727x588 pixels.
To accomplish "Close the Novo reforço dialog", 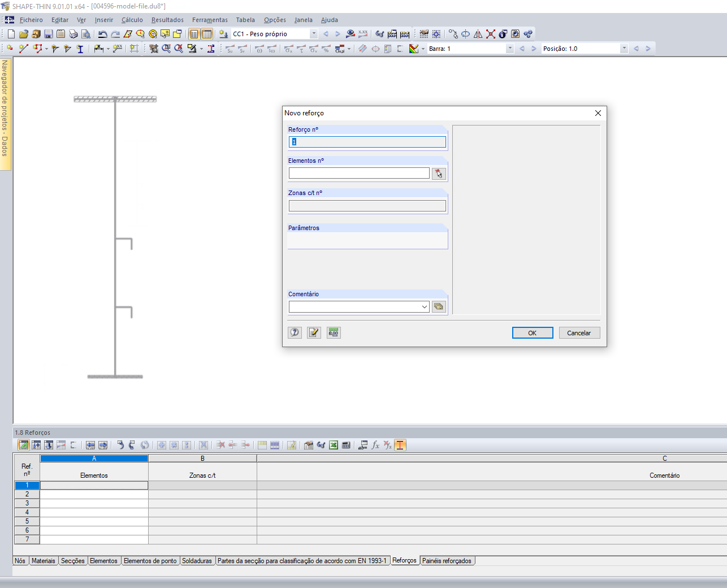I will pos(598,113).
